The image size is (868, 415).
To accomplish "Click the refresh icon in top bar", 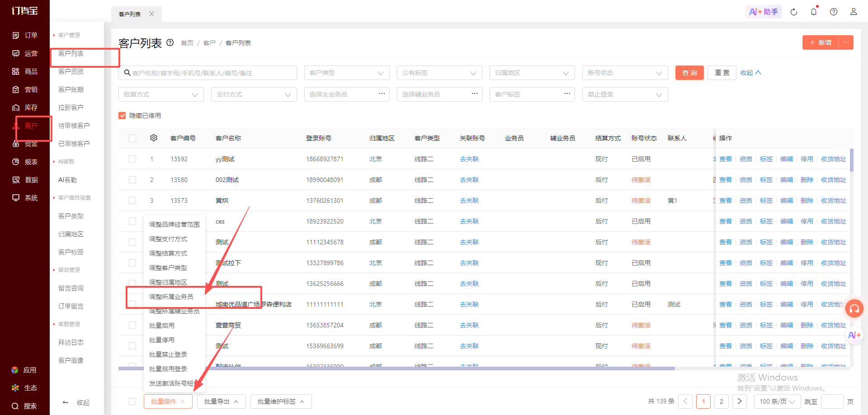I will (794, 12).
